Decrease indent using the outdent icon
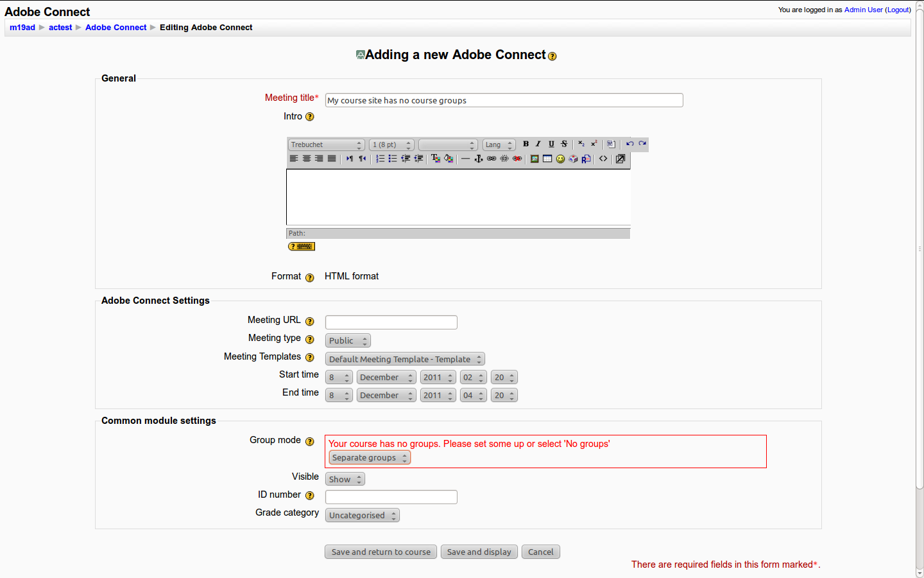 (406, 159)
